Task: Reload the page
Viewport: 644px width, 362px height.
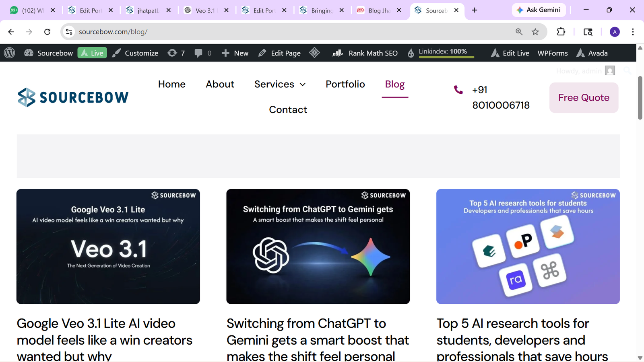Action: click(x=47, y=32)
